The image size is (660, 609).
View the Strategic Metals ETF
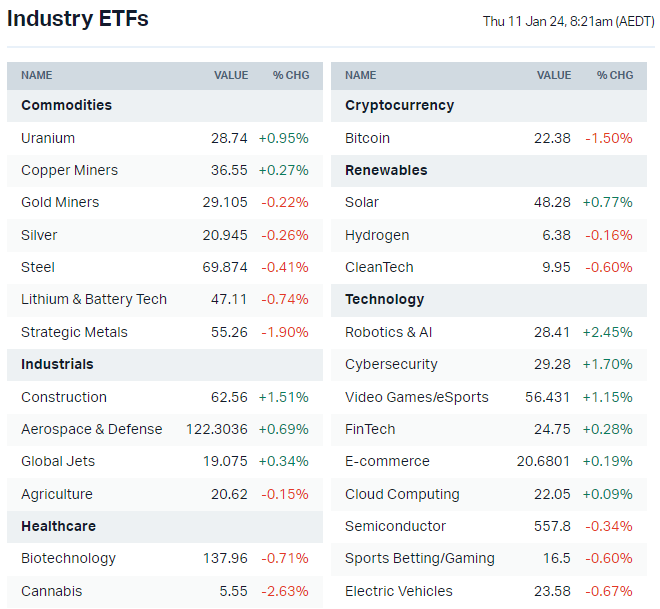[74, 332]
